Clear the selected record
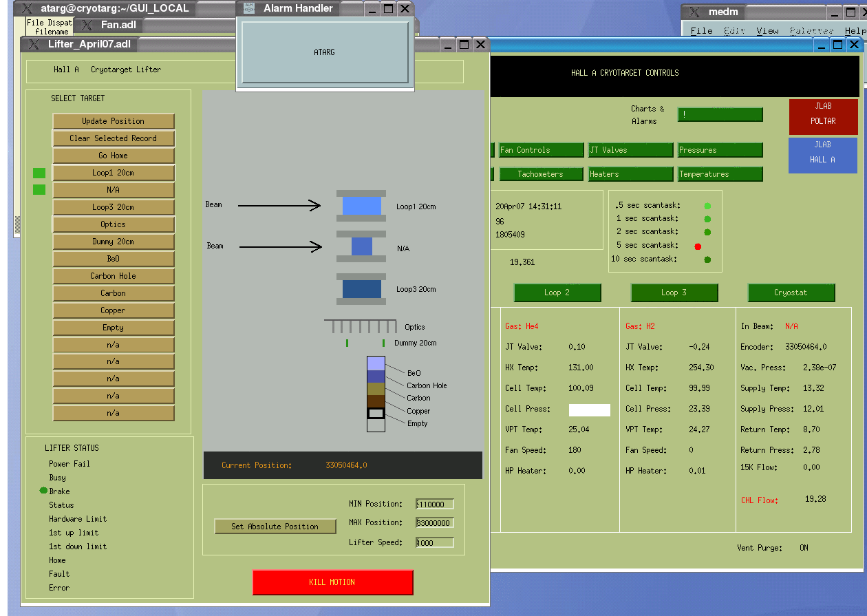867x616 pixels. tap(114, 138)
